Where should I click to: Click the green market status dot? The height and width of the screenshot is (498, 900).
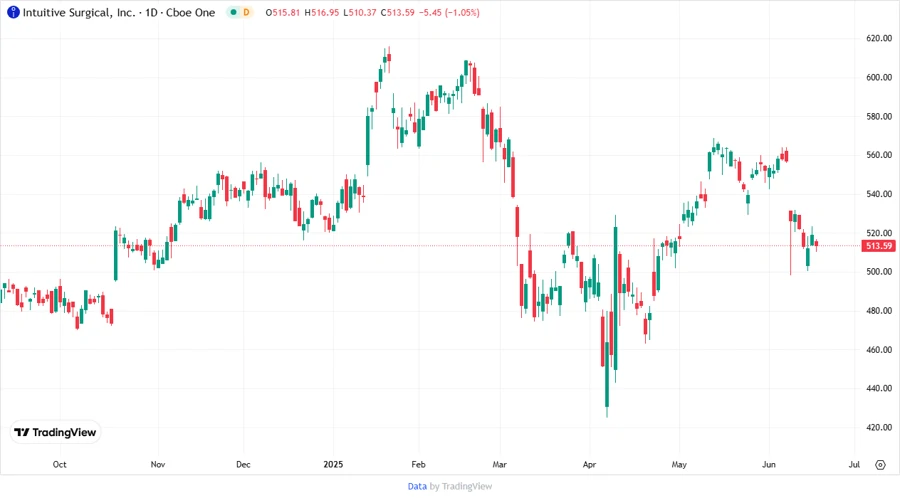pos(234,13)
